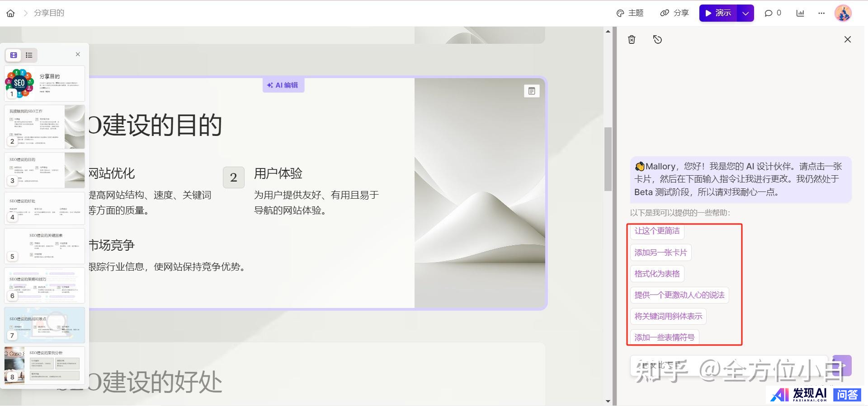Click number badge 2 on card
The width and height of the screenshot is (868, 406).
(x=234, y=177)
